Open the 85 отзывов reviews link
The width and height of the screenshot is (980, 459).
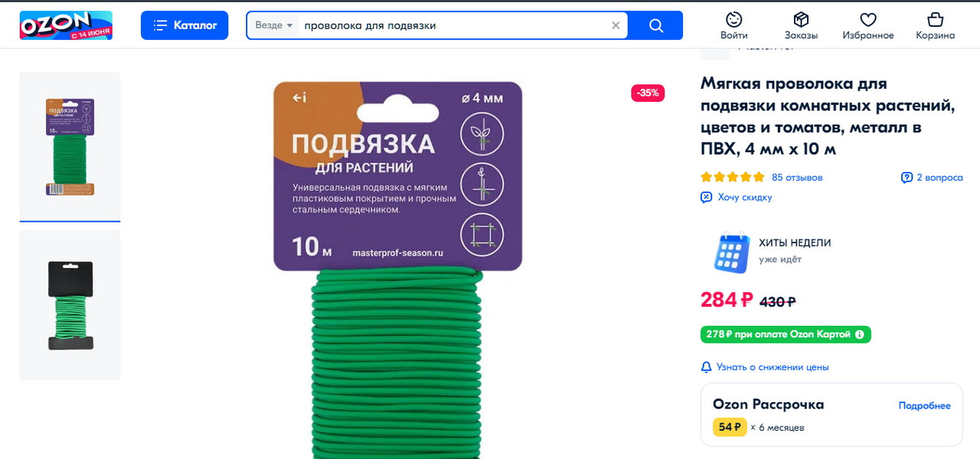797,177
